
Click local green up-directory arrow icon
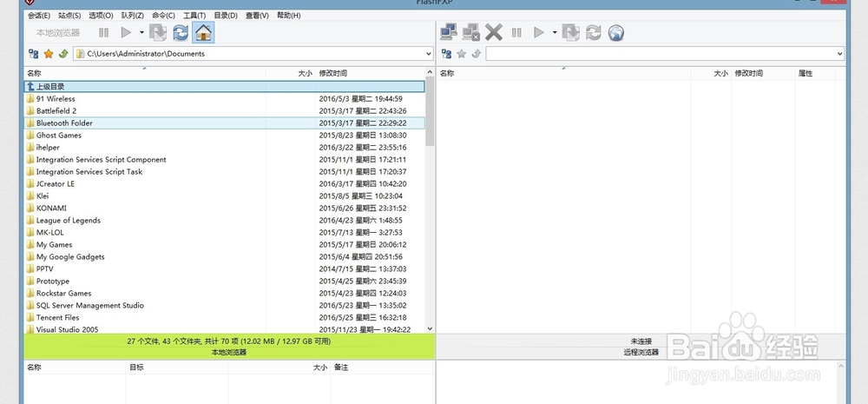[x=63, y=54]
